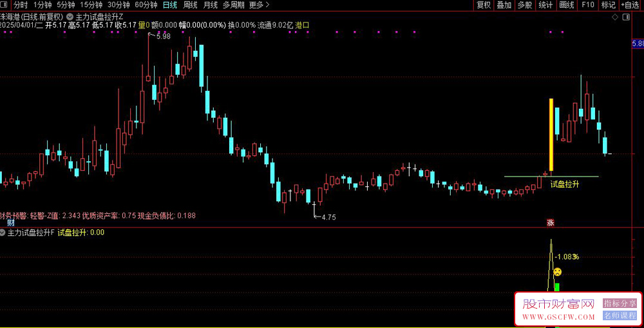
Task: Click the 财 finance icon at chart bottom
Action: [x=11, y=223]
